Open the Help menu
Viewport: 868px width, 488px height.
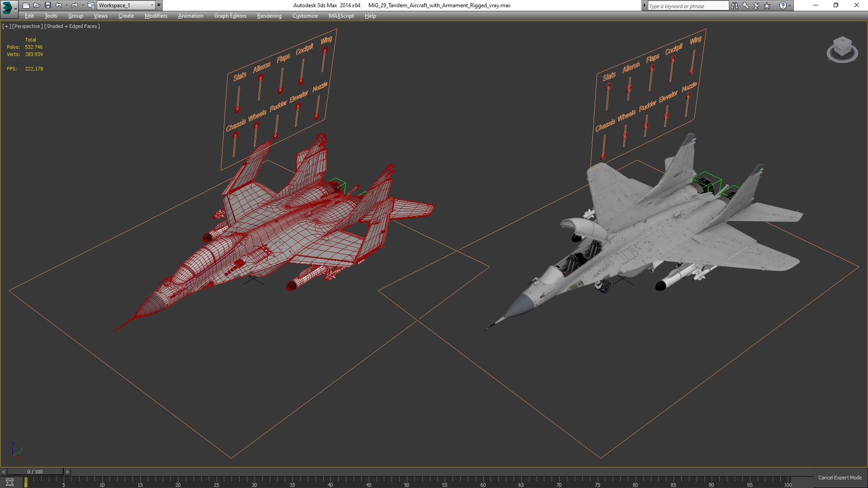370,16
